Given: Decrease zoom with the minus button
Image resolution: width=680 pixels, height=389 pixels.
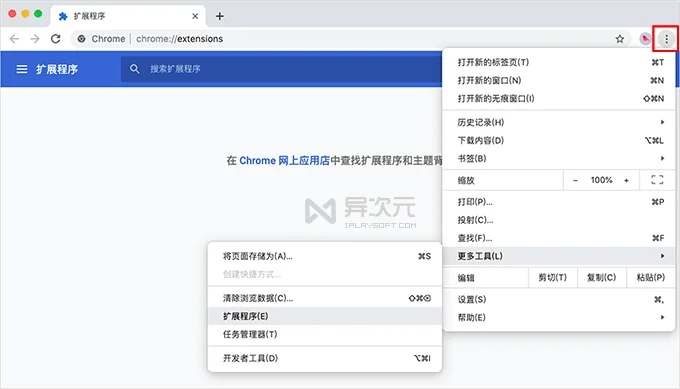Looking at the screenshot, I should tap(575, 180).
